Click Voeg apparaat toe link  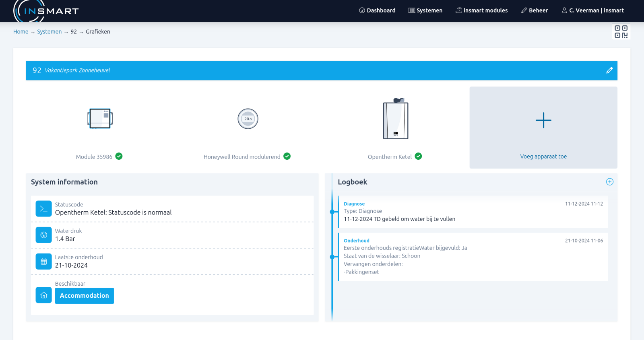[x=543, y=157]
